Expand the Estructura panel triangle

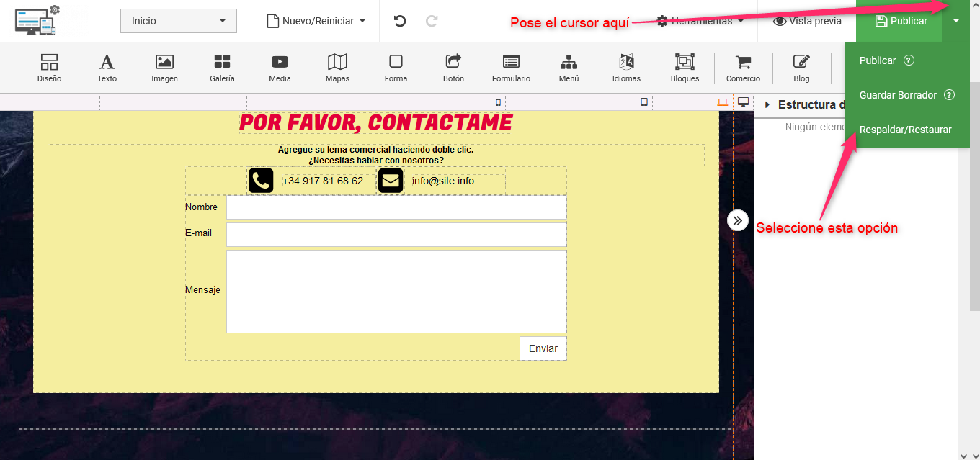point(767,105)
